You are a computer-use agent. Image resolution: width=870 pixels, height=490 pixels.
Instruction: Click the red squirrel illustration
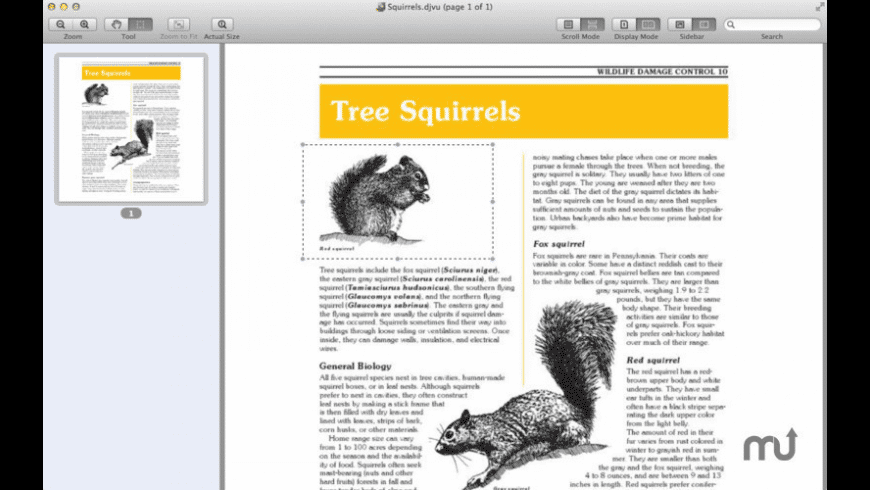point(376,199)
